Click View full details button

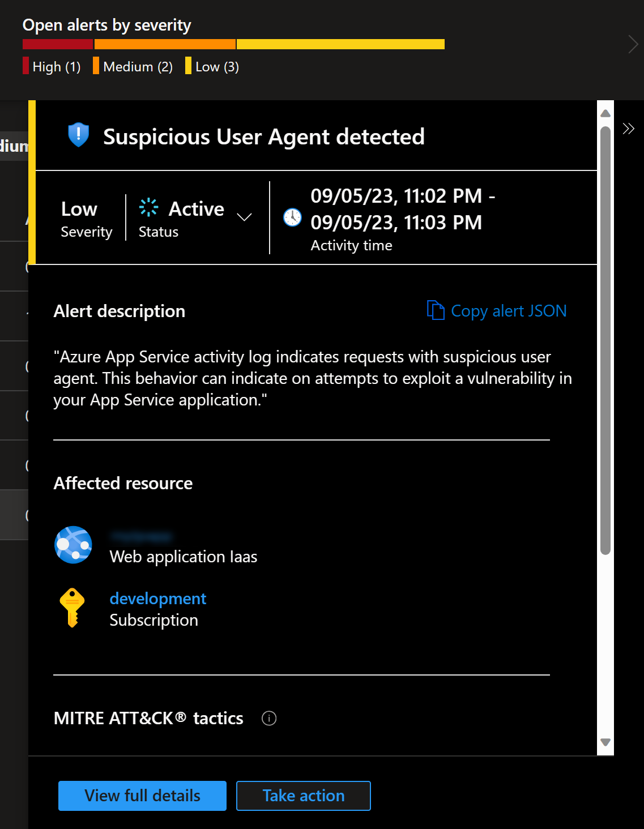[142, 796]
